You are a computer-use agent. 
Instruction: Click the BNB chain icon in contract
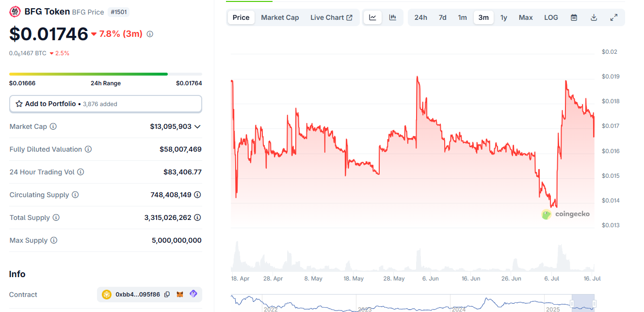point(107,294)
